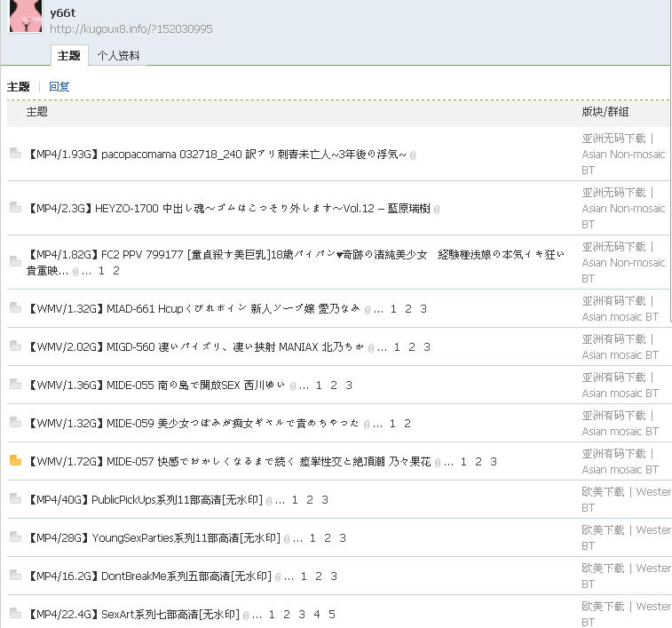Go to page 2 of the MIDE-059 thread

click(407, 423)
